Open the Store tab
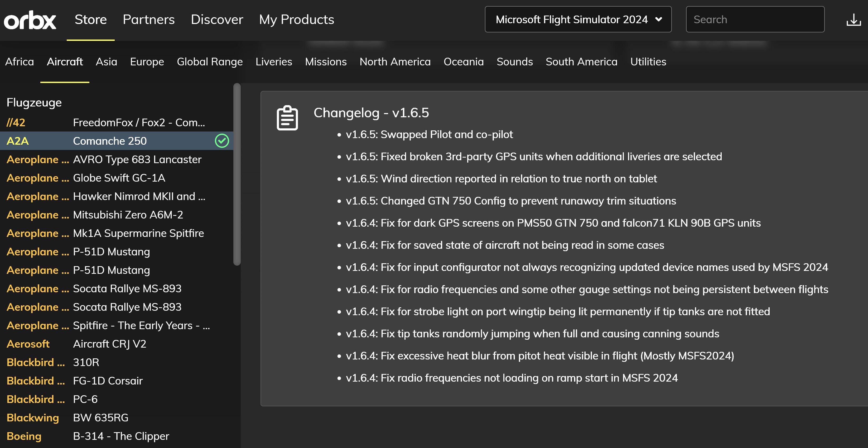This screenshot has height=448, width=868. pos(91,20)
